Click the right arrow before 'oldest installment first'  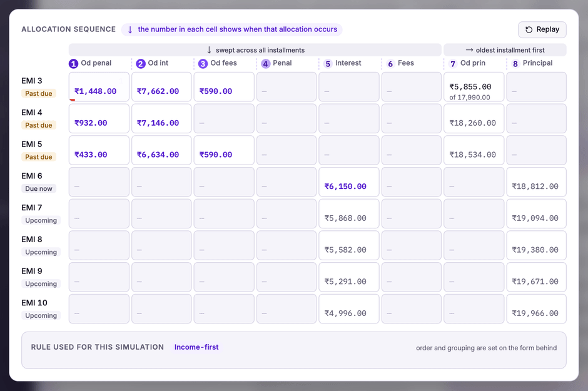coord(469,50)
